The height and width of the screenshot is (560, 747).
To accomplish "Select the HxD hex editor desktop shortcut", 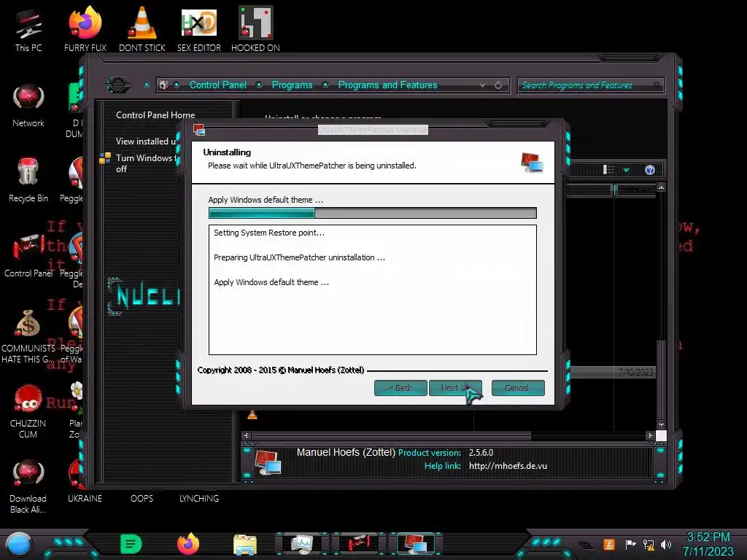I will click(x=199, y=29).
